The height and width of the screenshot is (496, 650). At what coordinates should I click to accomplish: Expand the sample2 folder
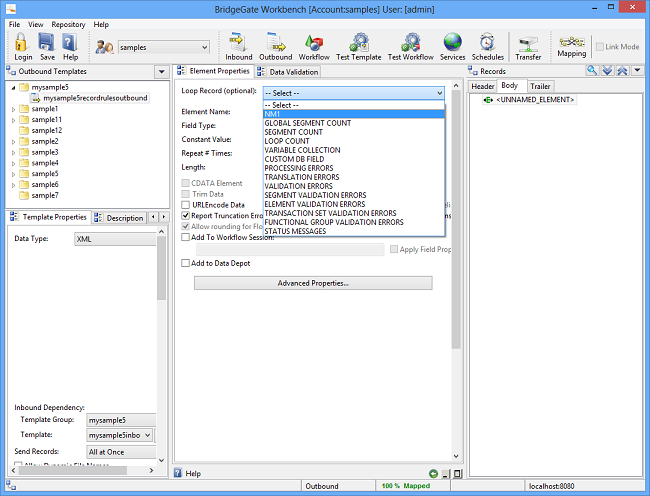pos(13,142)
